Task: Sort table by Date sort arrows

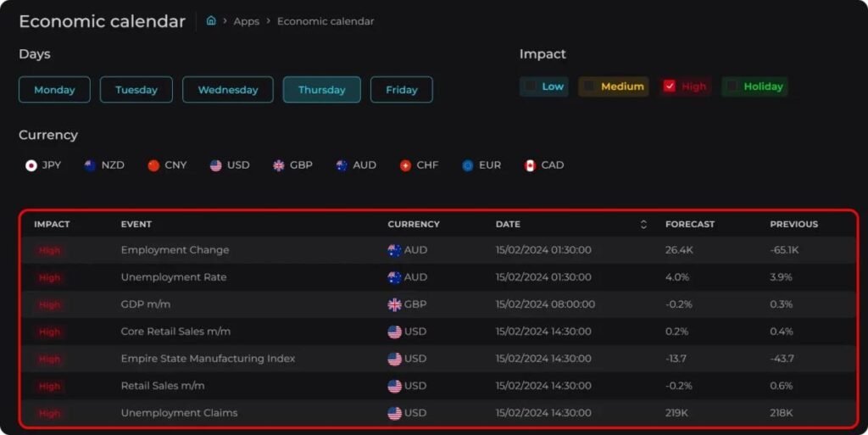Action: (643, 224)
